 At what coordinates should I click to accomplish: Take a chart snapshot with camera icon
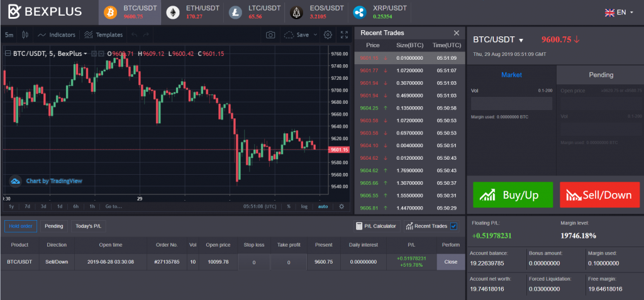click(x=270, y=35)
